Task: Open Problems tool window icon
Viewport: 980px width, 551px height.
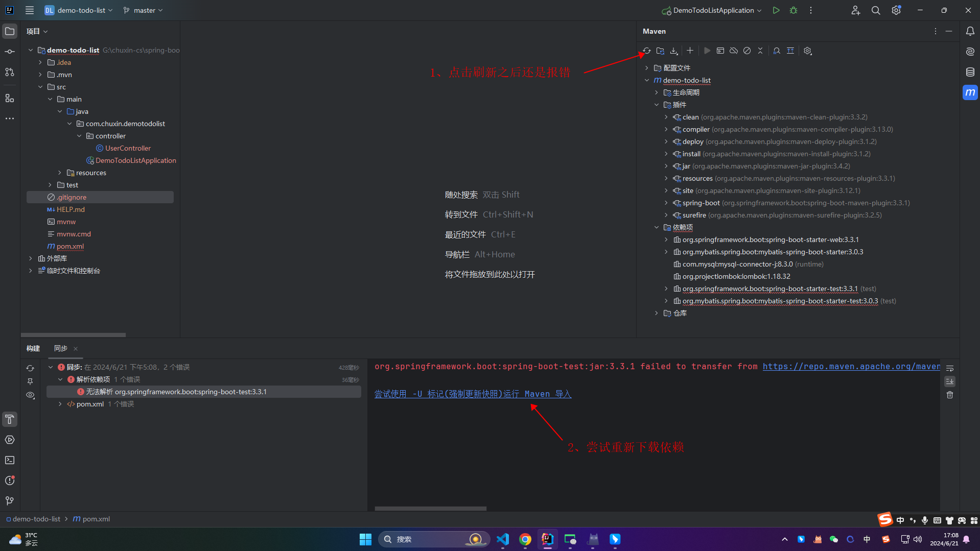Action: tap(10, 481)
